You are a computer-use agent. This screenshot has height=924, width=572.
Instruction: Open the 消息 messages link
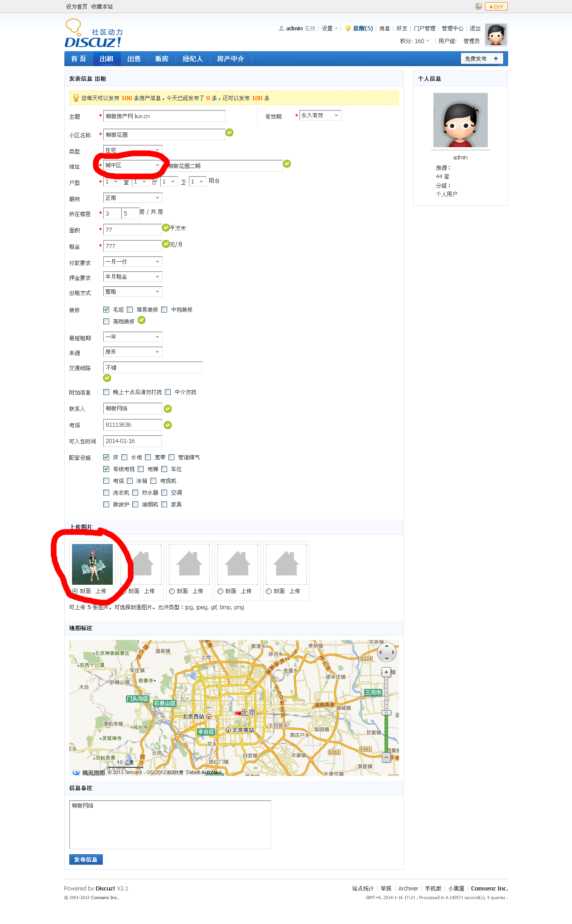(385, 28)
